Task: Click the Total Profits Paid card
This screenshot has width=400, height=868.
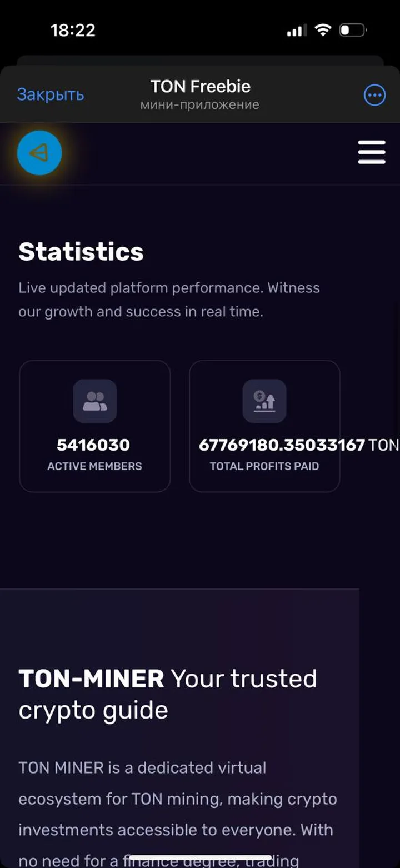Action: pos(264,426)
